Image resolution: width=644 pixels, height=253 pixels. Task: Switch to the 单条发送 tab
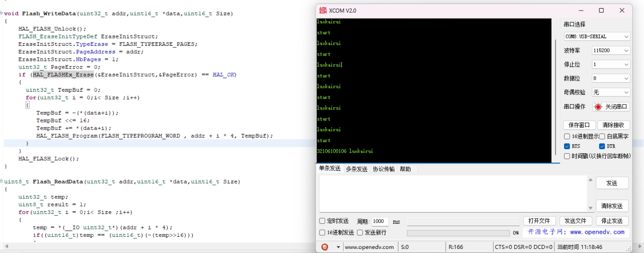click(330, 169)
